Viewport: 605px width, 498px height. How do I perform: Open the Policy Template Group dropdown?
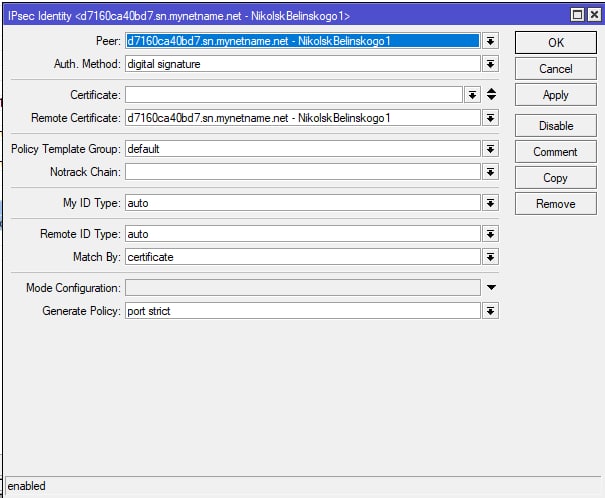(x=490, y=149)
